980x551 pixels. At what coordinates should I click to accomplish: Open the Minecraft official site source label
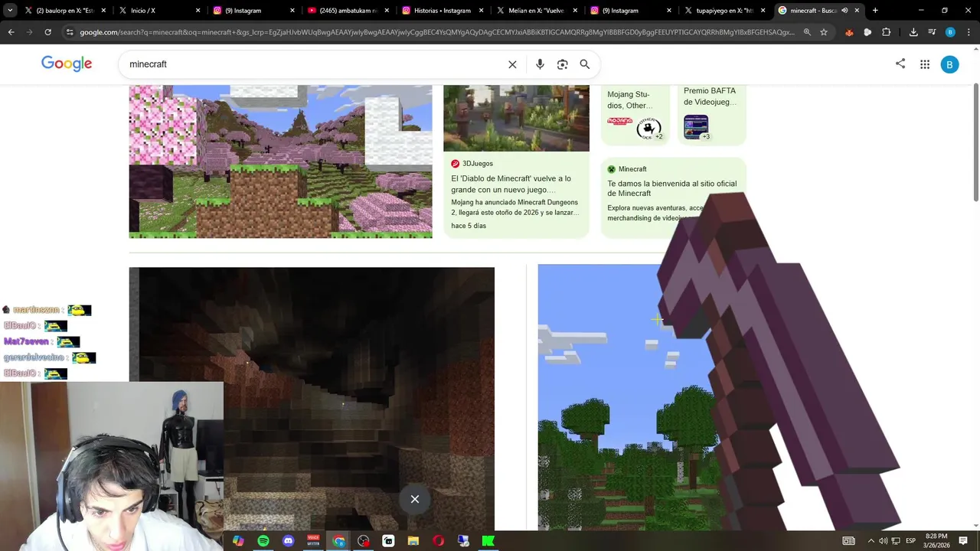[x=627, y=169]
